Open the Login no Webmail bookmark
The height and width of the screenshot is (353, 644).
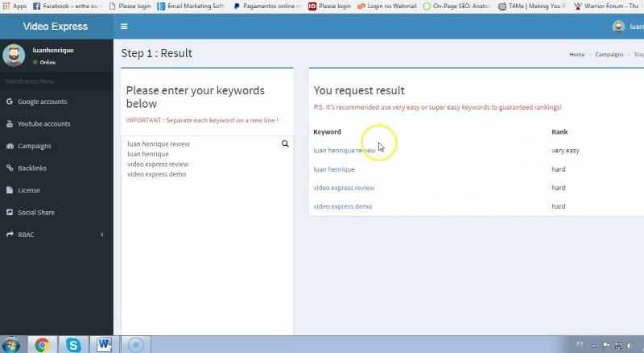pyautogui.click(x=386, y=6)
